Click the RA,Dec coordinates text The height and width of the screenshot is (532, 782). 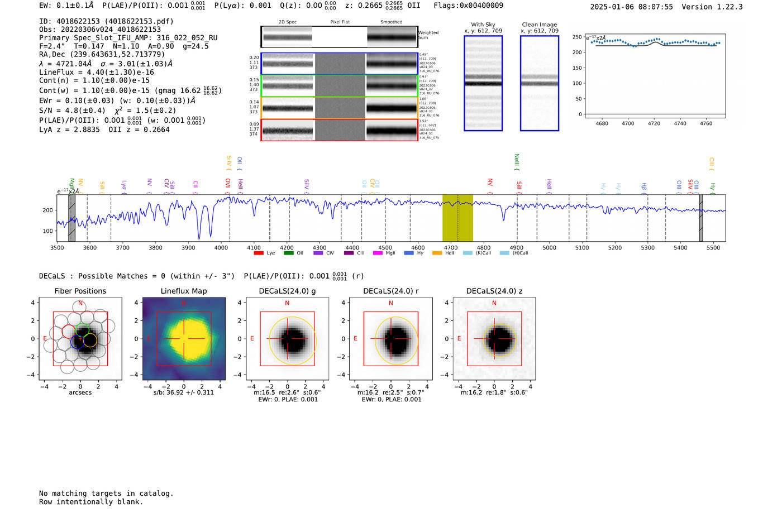tap(102, 54)
